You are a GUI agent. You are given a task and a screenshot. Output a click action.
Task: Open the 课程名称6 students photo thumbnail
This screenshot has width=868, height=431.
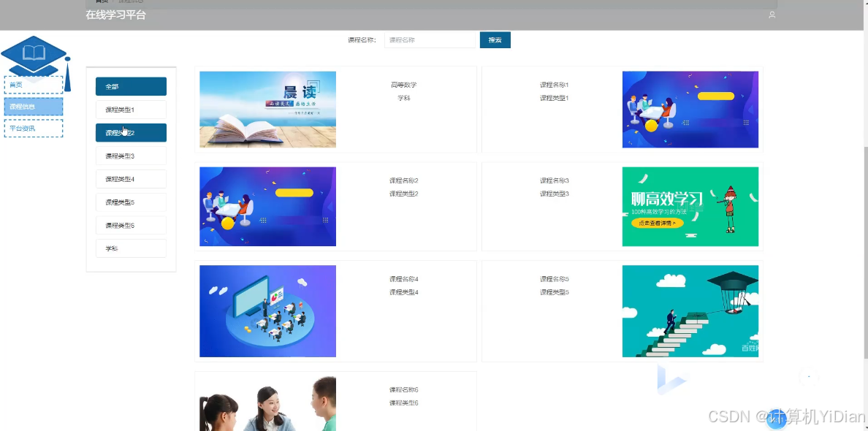click(267, 404)
